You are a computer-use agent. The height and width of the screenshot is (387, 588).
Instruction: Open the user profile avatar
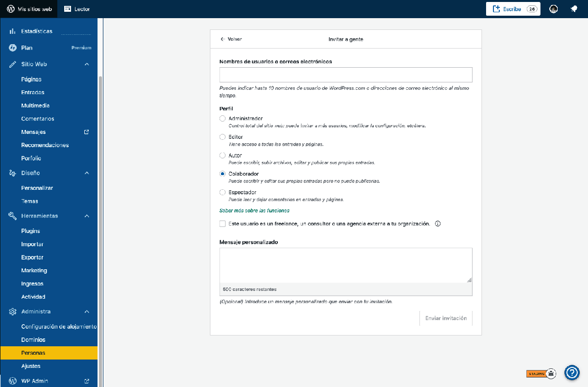click(554, 9)
